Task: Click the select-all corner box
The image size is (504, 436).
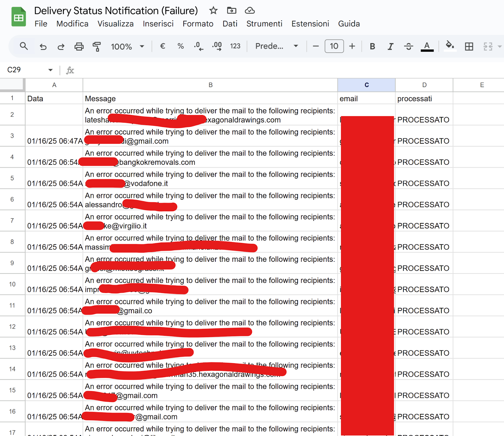Action: pyautogui.click(x=12, y=85)
